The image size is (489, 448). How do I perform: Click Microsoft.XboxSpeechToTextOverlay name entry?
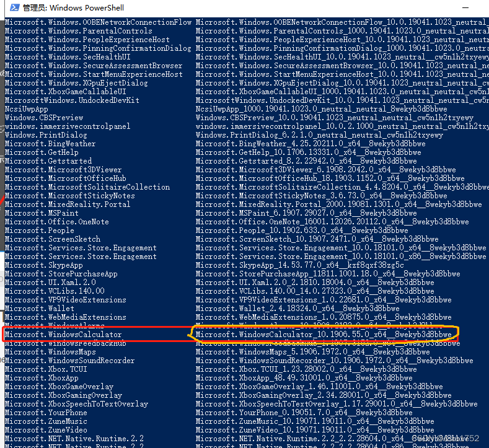coord(76,404)
